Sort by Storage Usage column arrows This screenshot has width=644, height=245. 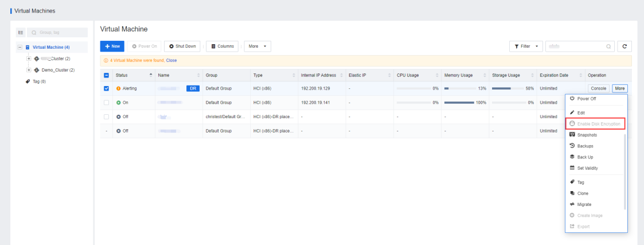533,75
